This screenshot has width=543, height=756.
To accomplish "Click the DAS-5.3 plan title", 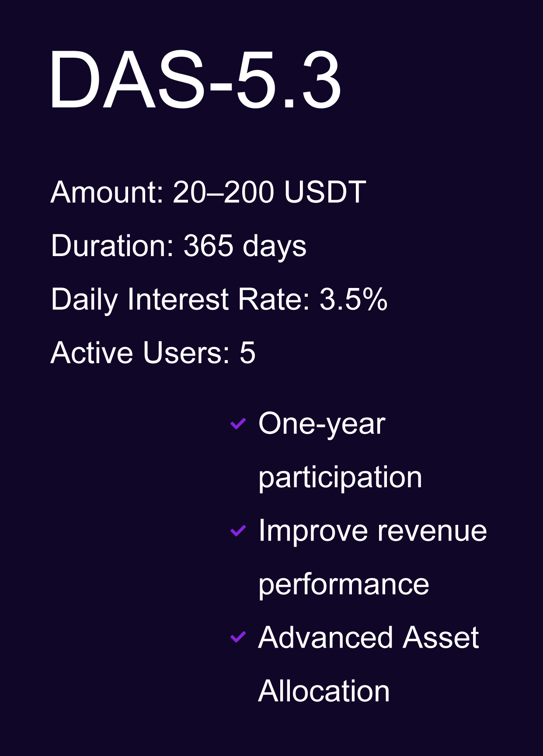I will (195, 80).
